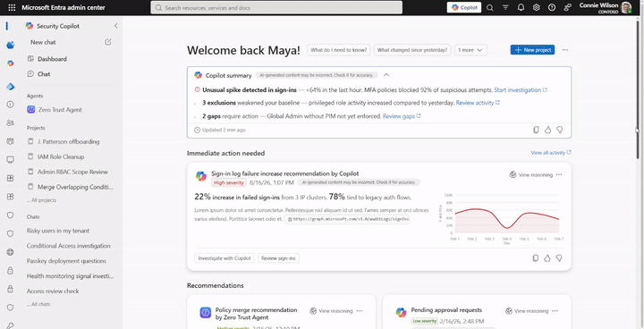Open the Chat menu item
This screenshot has height=329, width=644.
coord(44,74)
